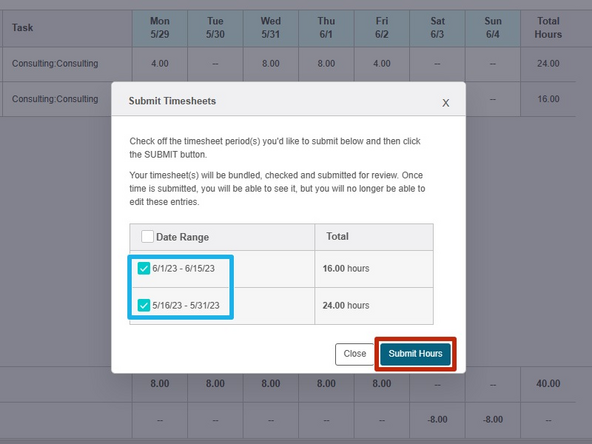Tick the Date Range select-all checkbox
The image size is (592, 444).
coord(147,237)
